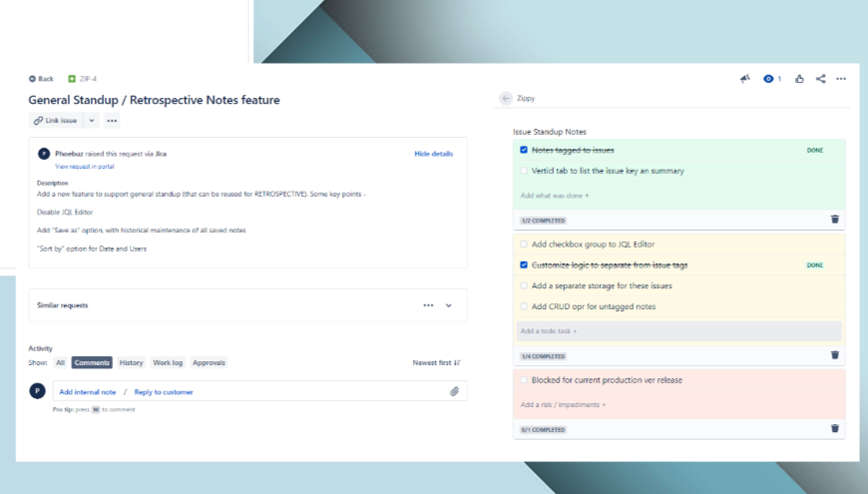Delete the todo section trash icon

click(835, 355)
